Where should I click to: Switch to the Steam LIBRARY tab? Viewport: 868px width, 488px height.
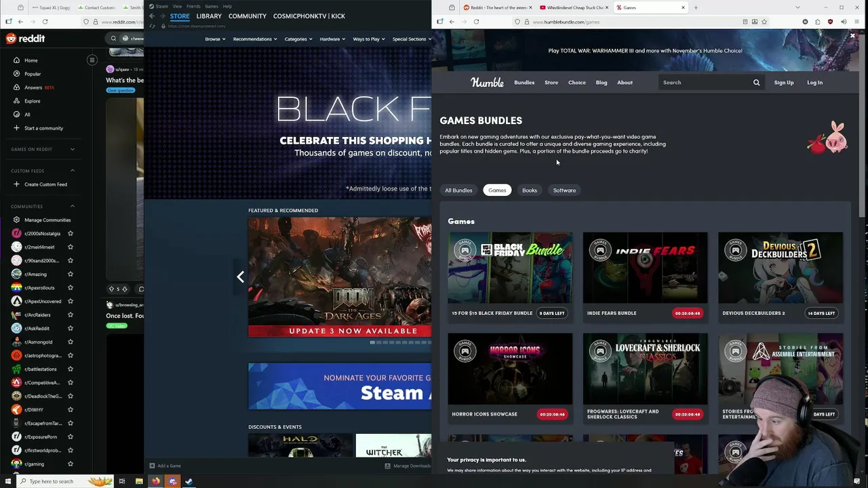[x=209, y=16]
